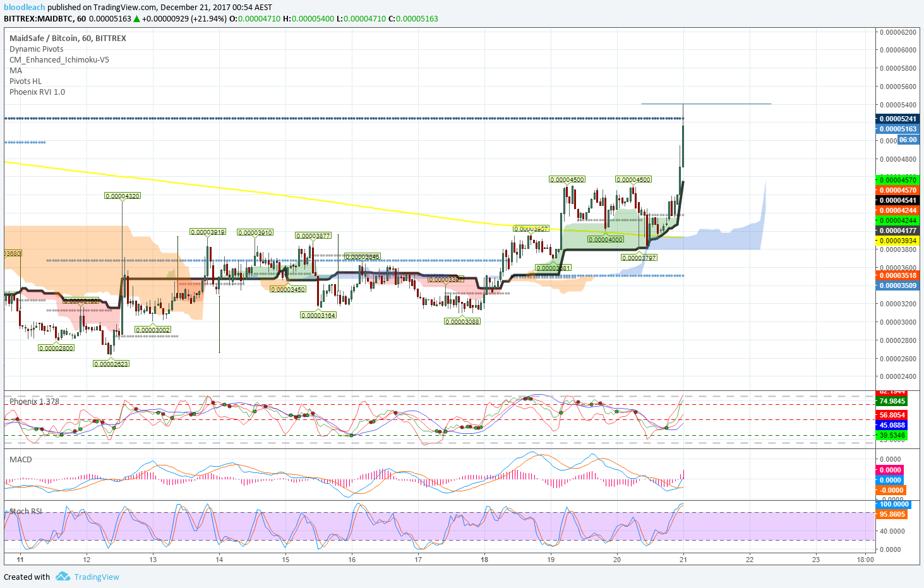Image resolution: width=924 pixels, height=588 pixels.
Task: Click the date axis label 15
Action: (x=285, y=560)
